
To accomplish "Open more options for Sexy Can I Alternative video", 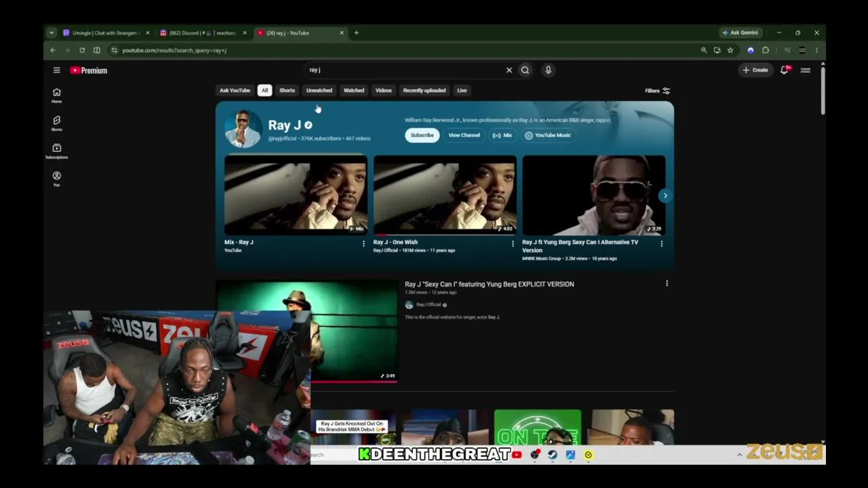I will click(662, 243).
